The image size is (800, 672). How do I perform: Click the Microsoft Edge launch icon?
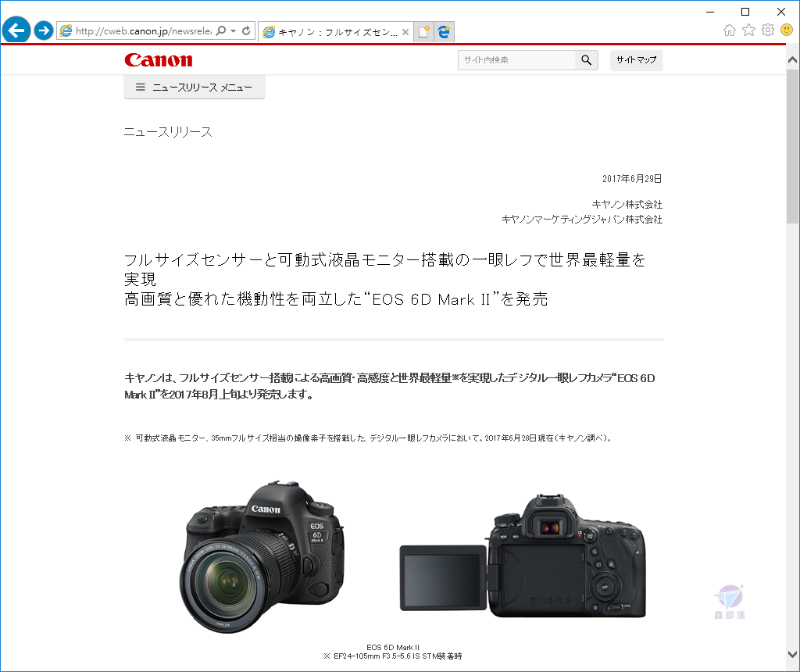coord(444,31)
